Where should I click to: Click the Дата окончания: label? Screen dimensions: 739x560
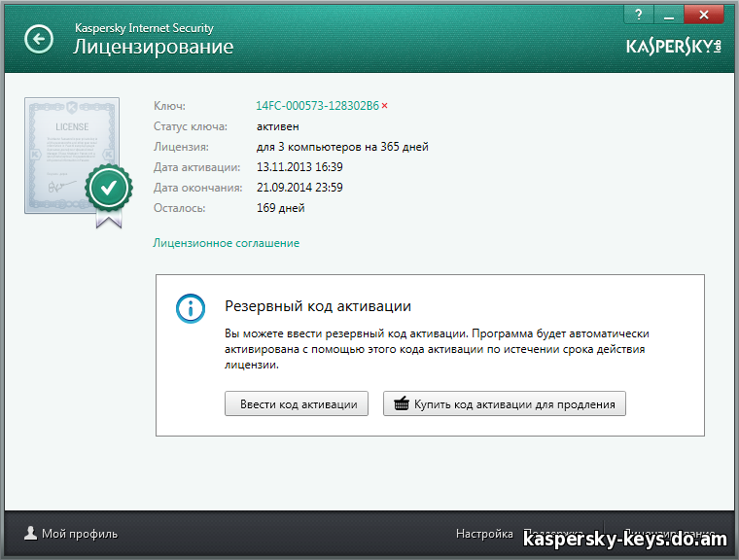click(198, 188)
